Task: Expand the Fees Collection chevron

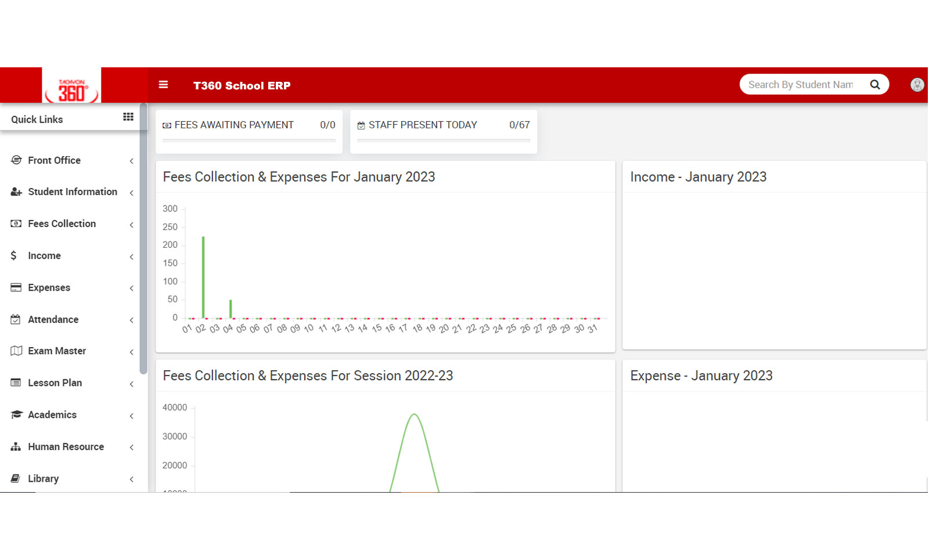Action: pyautogui.click(x=132, y=225)
